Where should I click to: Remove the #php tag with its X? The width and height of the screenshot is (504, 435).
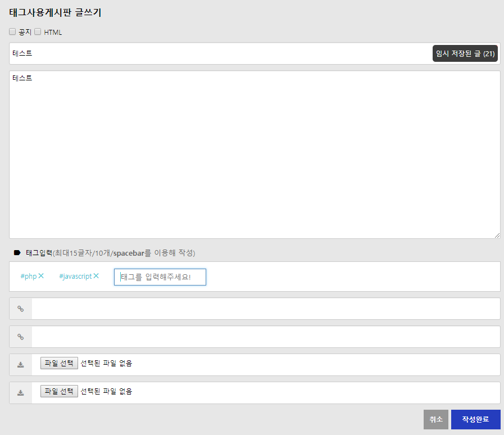click(41, 276)
